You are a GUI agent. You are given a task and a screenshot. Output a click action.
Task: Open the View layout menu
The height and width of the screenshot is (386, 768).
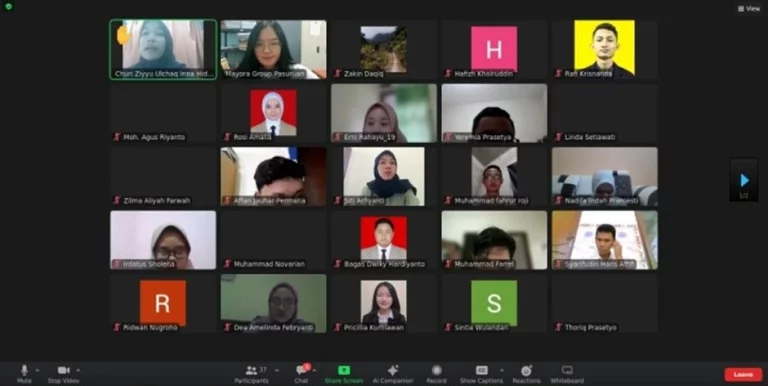pyautogui.click(x=749, y=9)
